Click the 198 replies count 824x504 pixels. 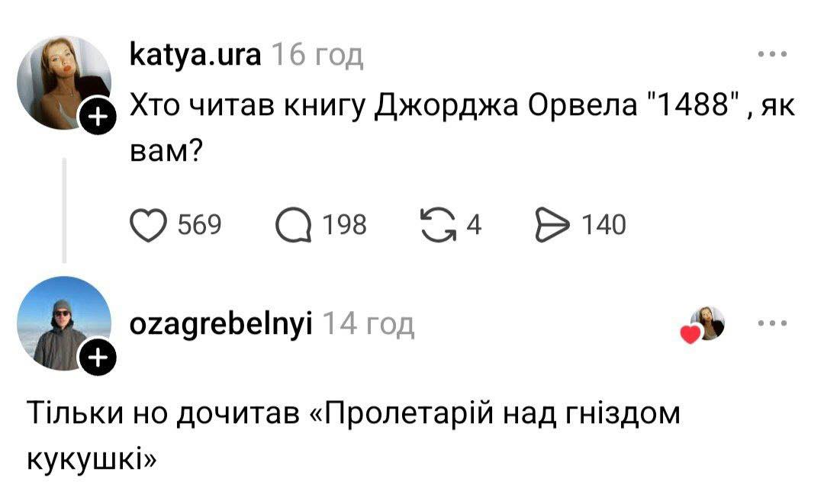pyautogui.click(x=344, y=225)
